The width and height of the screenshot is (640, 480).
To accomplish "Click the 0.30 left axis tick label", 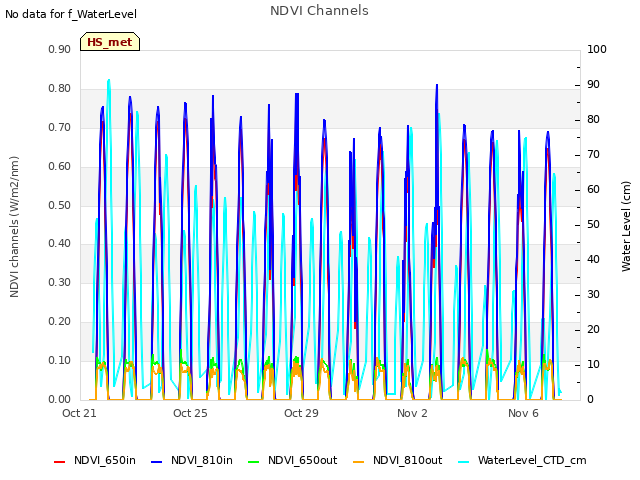I will point(60,282).
